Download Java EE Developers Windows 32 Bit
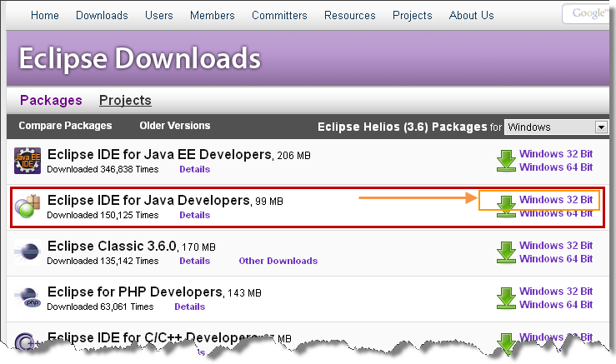 pyautogui.click(x=556, y=154)
